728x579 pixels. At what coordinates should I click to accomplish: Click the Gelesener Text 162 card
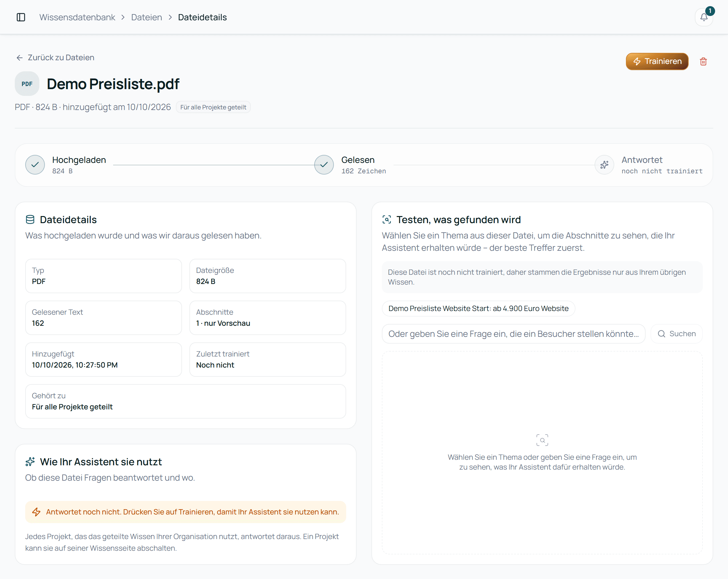point(103,318)
